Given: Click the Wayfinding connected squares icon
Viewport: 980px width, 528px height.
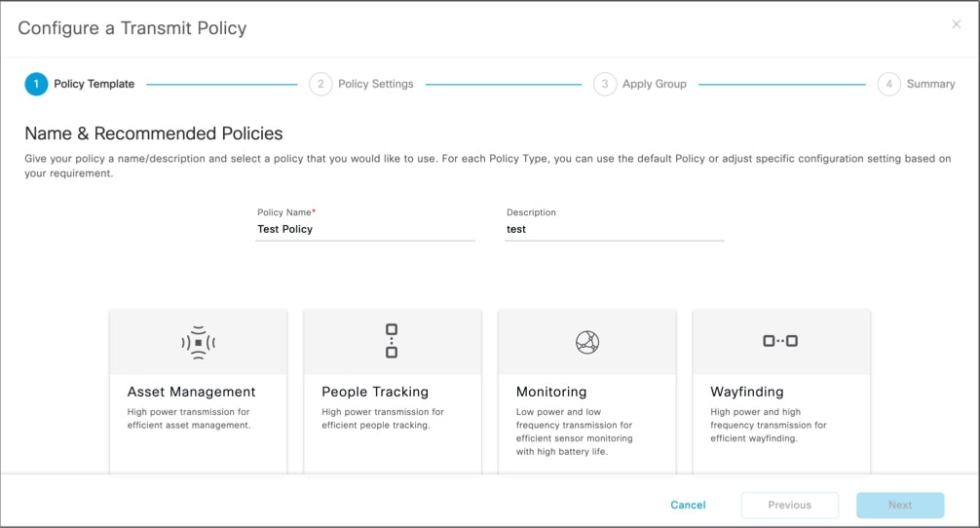Looking at the screenshot, I should 780,341.
